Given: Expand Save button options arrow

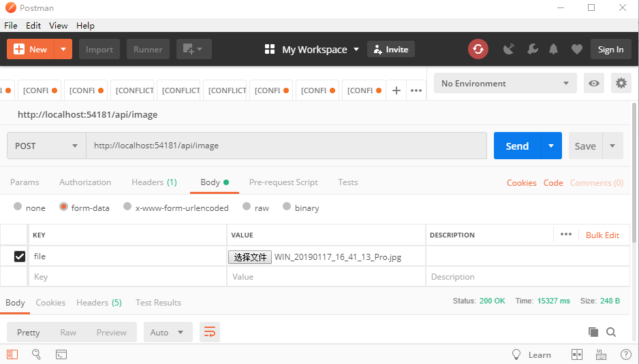Looking at the screenshot, I should pyautogui.click(x=612, y=146).
